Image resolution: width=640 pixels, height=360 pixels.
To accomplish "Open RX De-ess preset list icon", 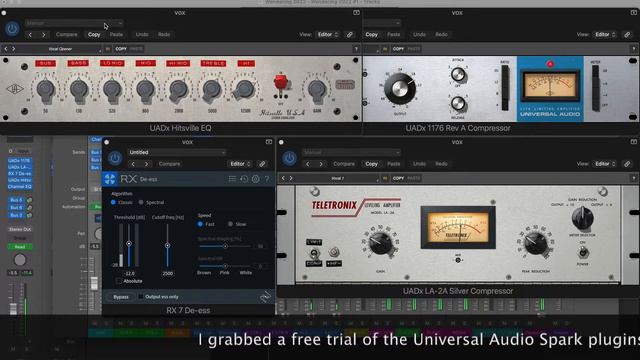I will point(232,179).
